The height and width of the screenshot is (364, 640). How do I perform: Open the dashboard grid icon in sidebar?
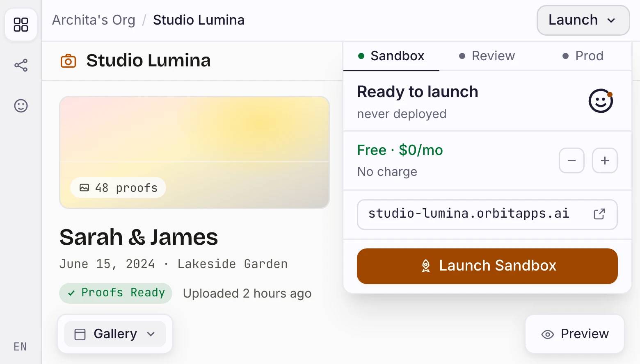[21, 25]
